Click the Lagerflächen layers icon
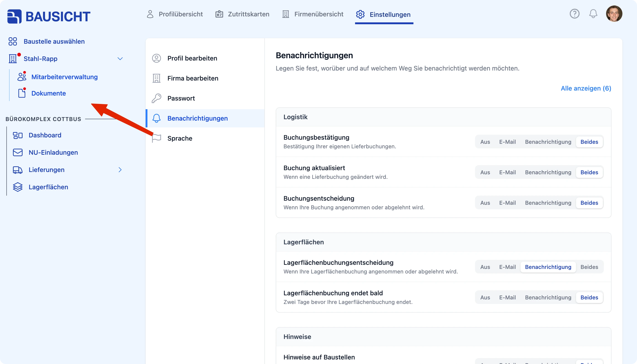 point(18,187)
